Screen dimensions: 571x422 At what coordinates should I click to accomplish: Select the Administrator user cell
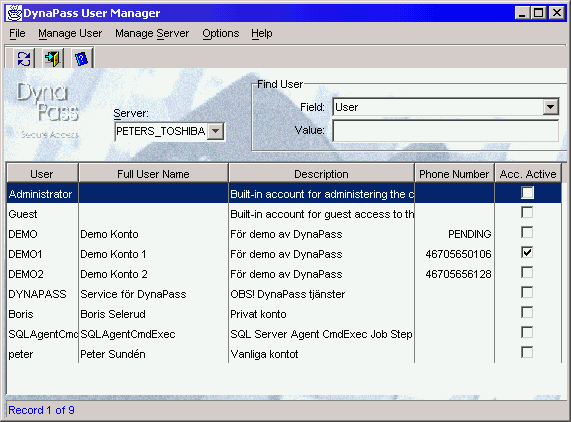(42, 194)
